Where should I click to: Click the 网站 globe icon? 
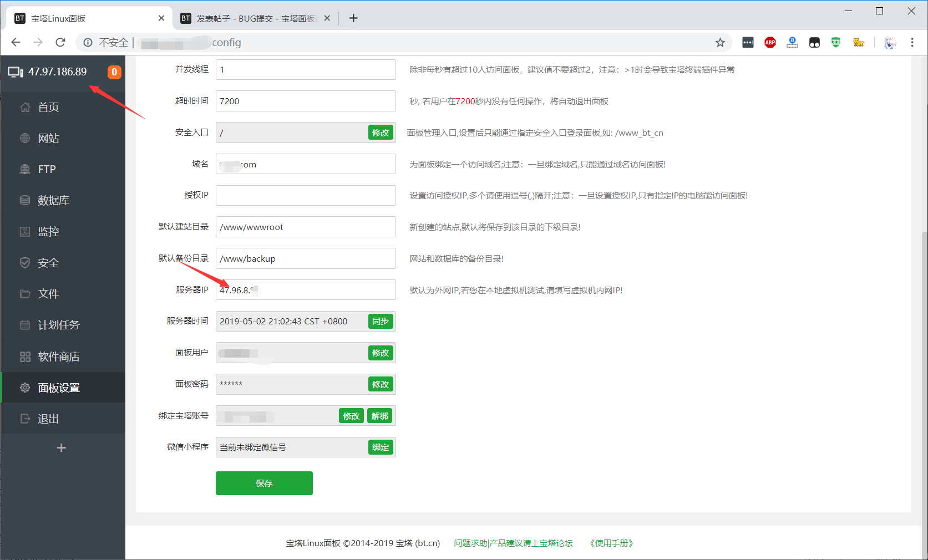click(x=25, y=138)
